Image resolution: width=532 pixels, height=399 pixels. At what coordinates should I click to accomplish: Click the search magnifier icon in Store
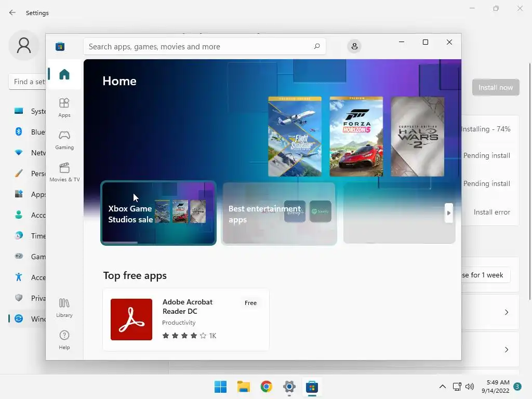coord(317,46)
